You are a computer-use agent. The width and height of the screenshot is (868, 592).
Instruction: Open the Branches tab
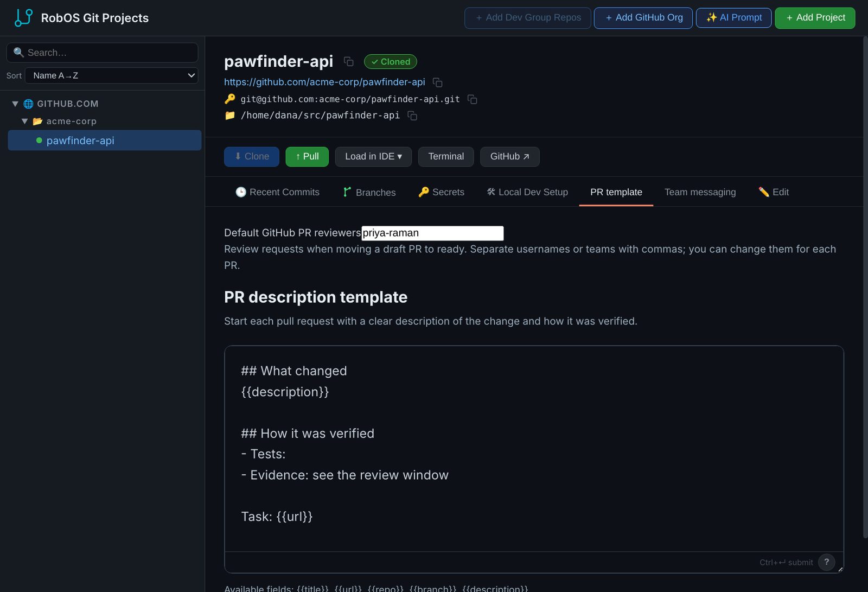click(x=369, y=192)
